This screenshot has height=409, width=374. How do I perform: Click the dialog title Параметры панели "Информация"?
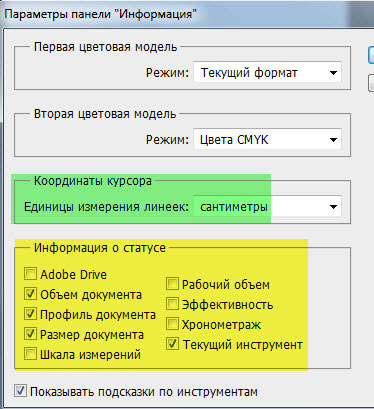(100, 14)
